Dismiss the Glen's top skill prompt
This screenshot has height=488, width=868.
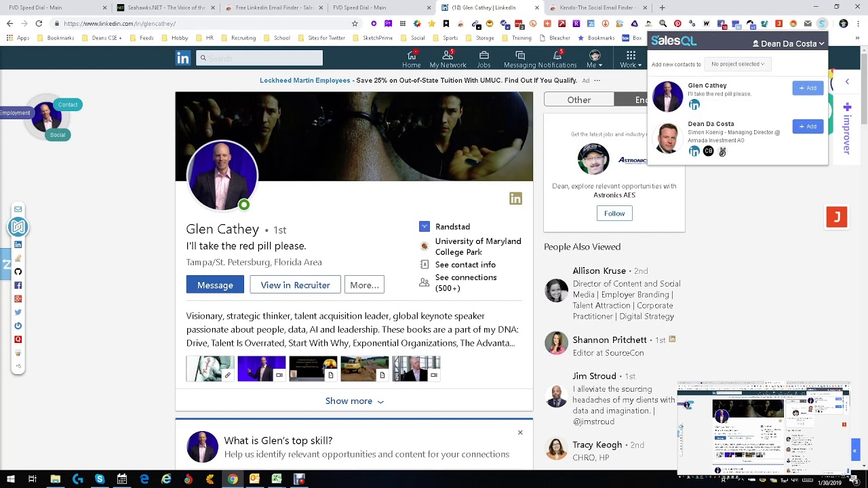pyautogui.click(x=520, y=432)
